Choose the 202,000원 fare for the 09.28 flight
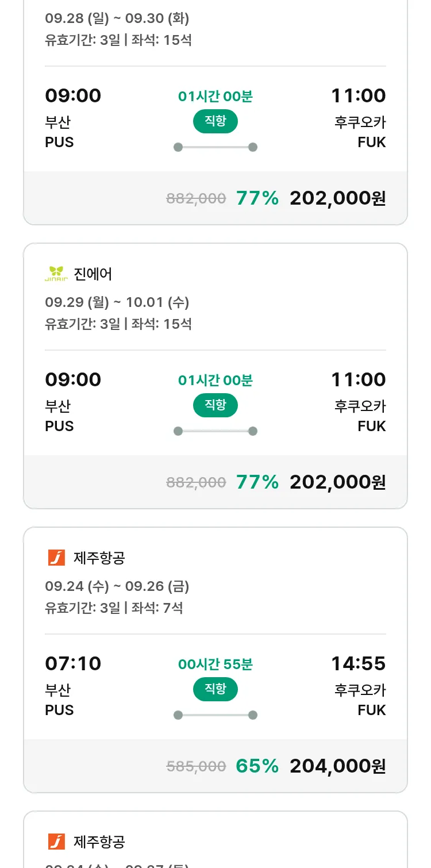This screenshot has width=431, height=868. click(x=337, y=198)
